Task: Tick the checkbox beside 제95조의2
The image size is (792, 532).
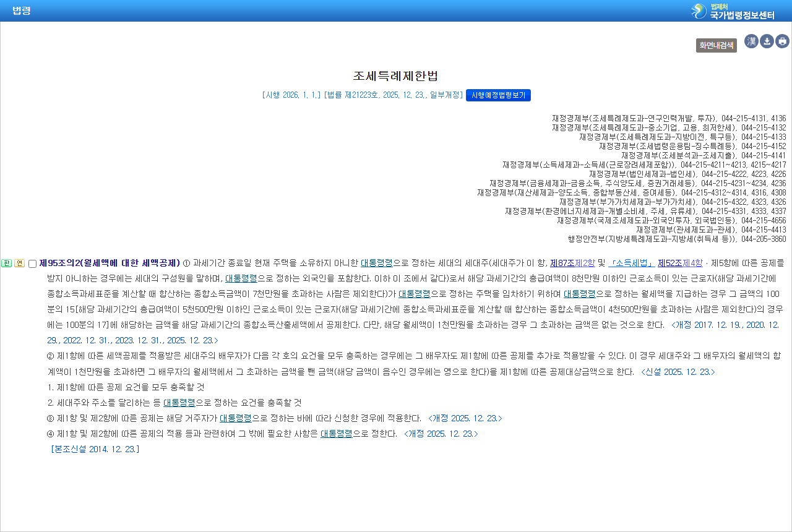Action: pyautogui.click(x=32, y=264)
